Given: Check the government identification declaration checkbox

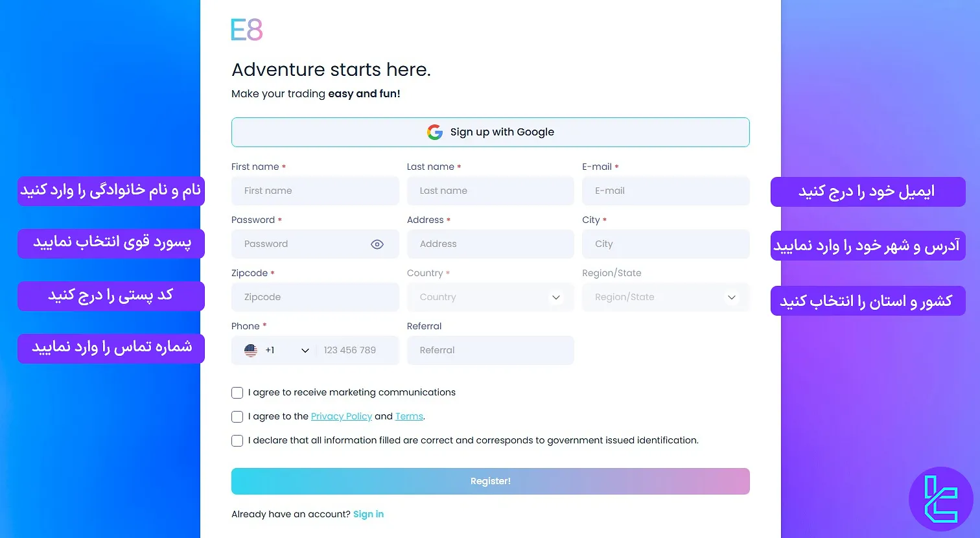Looking at the screenshot, I should 237,441.
